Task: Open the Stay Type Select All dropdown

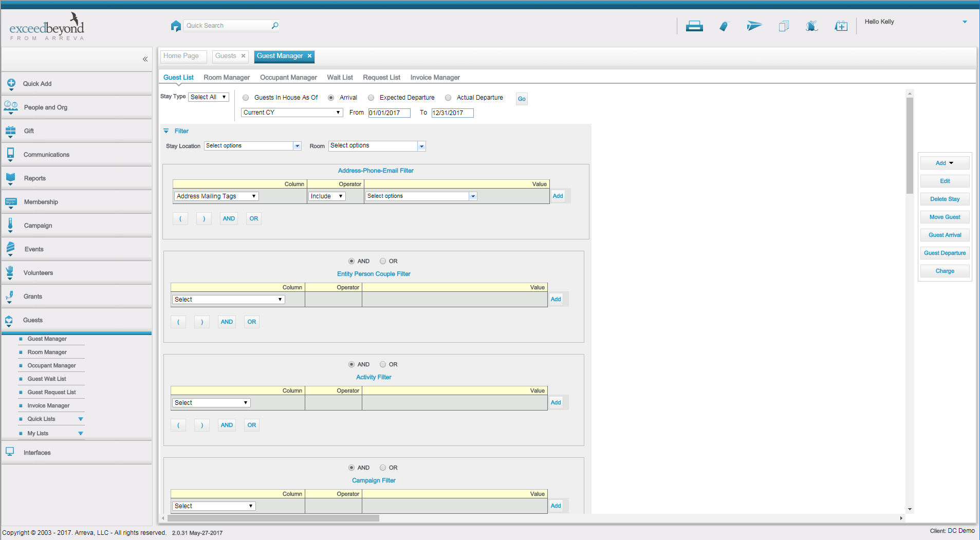Action: [x=209, y=97]
